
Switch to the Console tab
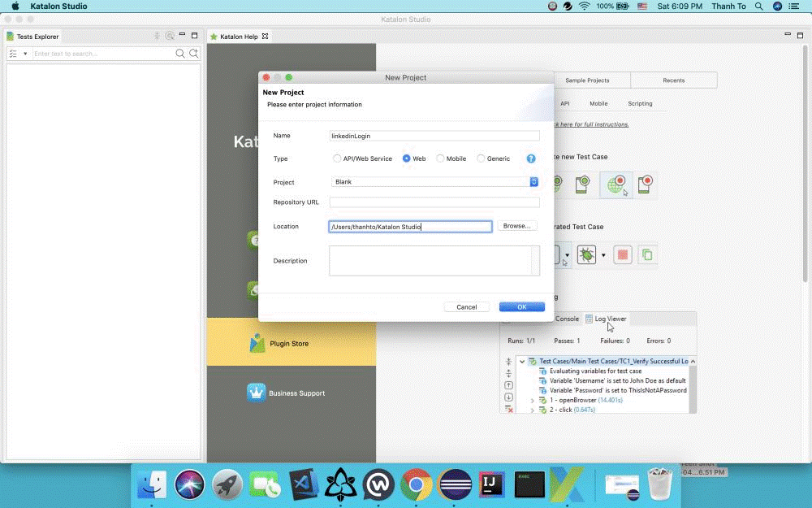(x=567, y=319)
